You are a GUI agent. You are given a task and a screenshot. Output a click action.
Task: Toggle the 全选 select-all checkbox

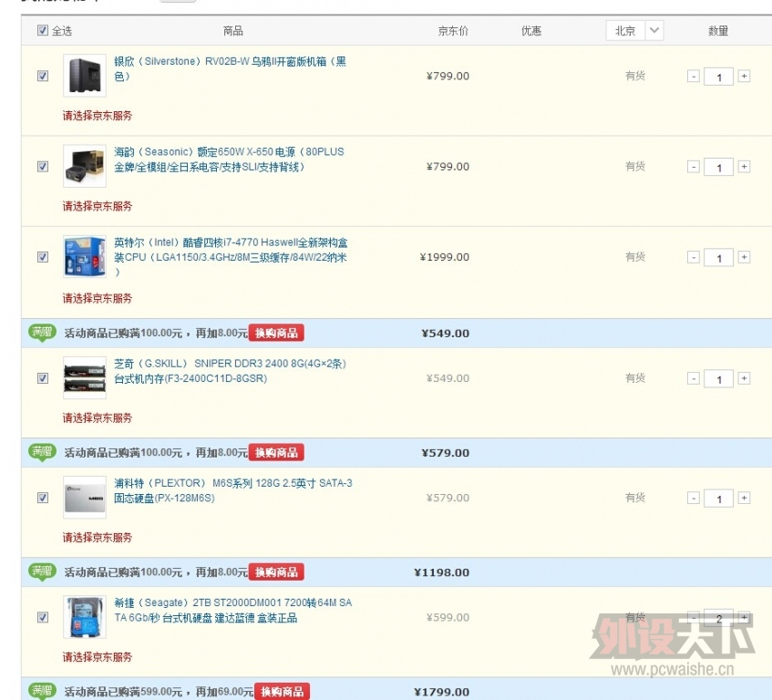pos(42,30)
